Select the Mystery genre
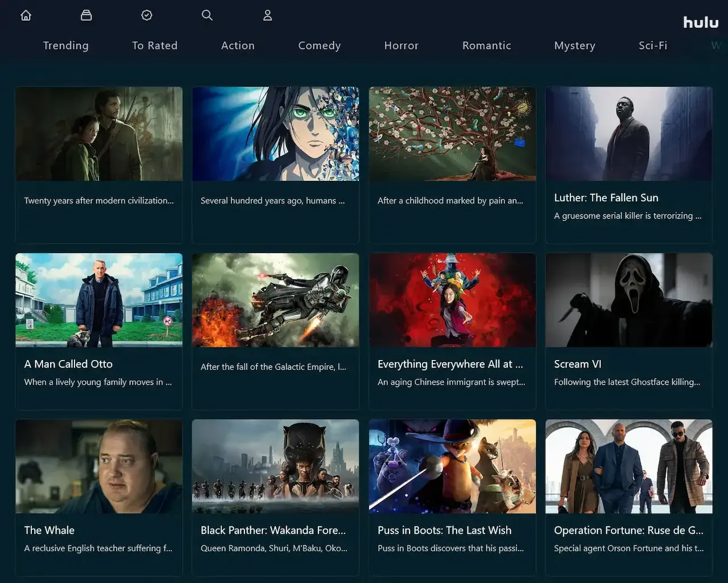The height and width of the screenshot is (583, 728). 574,46
